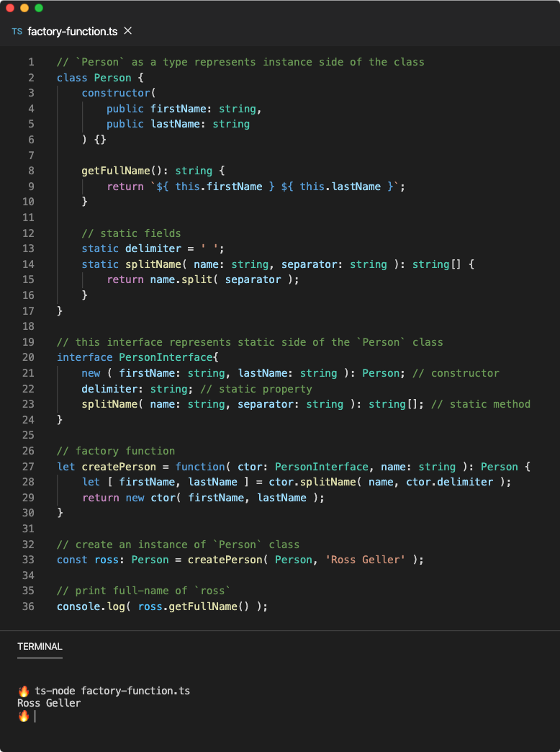Select the factory-function.ts tab
Image resolution: width=560 pixels, height=752 pixels.
(72, 32)
